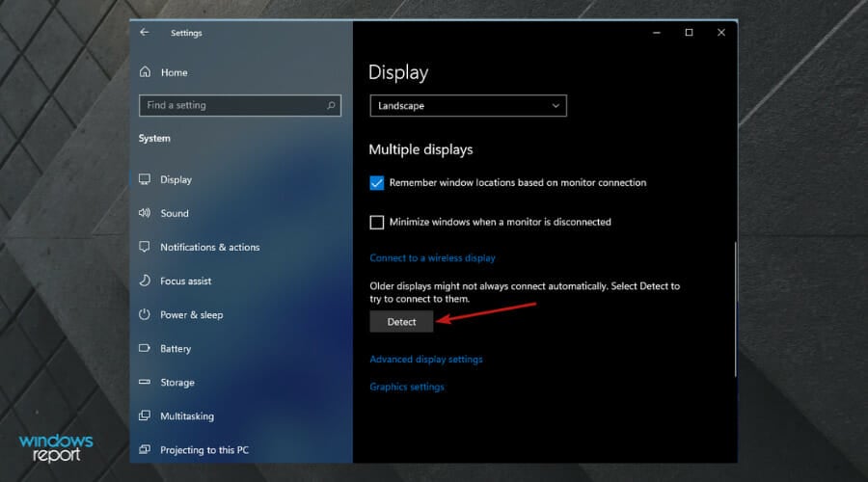Click the Multiple displays heading text
The width and height of the screenshot is (868, 482).
click(x=420, y=149)
